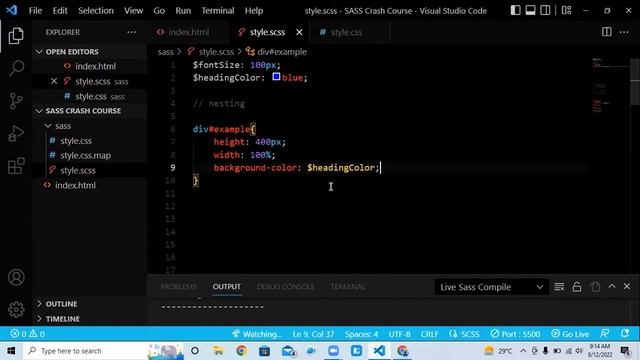The height and width of the screenshot is (360, 640).
Task: Toggle bottom panel layout icon
Action: pos(530,10)
